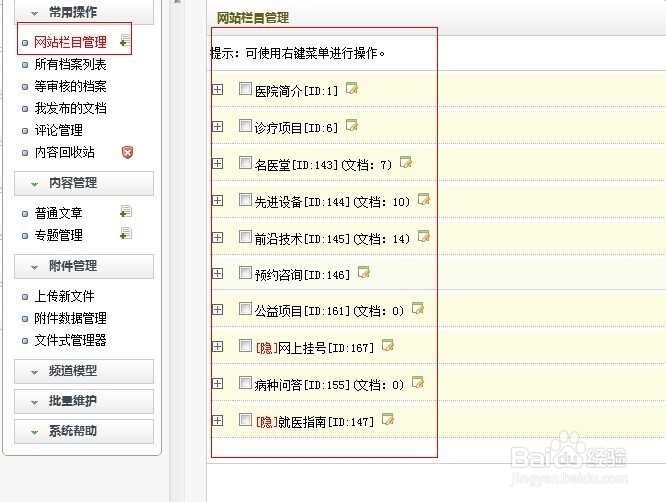Viewport: 666px width, 502px height.
Task: Collapse the 附件管理 menu section
Action: pos(84,266)
